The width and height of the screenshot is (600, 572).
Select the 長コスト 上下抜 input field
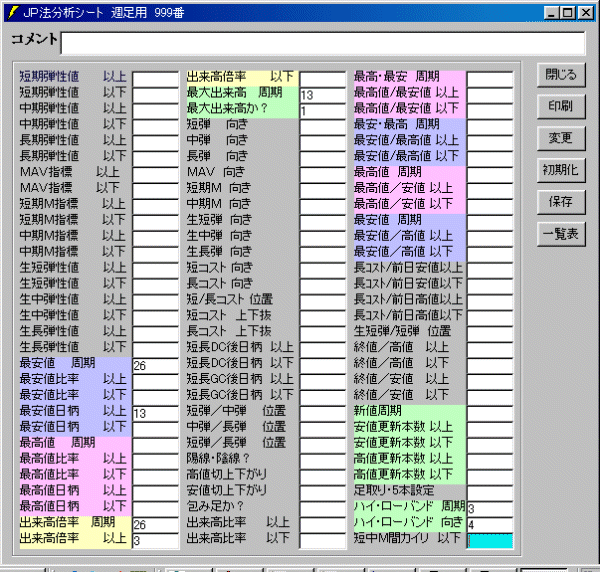coord(323,334)
